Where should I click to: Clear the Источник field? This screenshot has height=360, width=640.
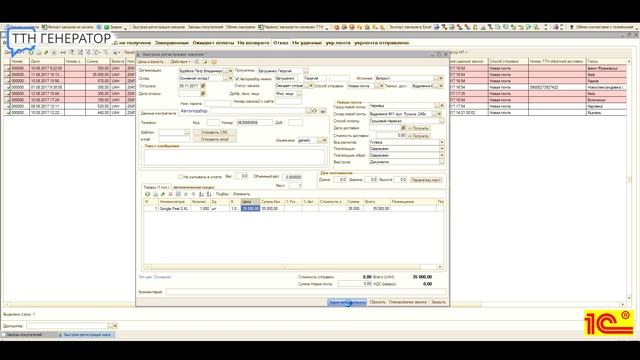point(441,78)
